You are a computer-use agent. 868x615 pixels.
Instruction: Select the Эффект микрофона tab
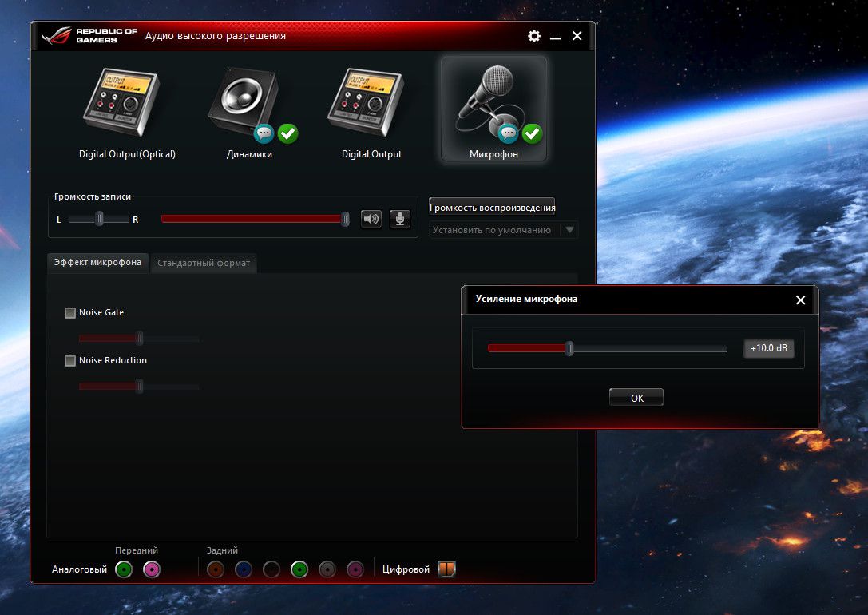click(x=97, y=262)
